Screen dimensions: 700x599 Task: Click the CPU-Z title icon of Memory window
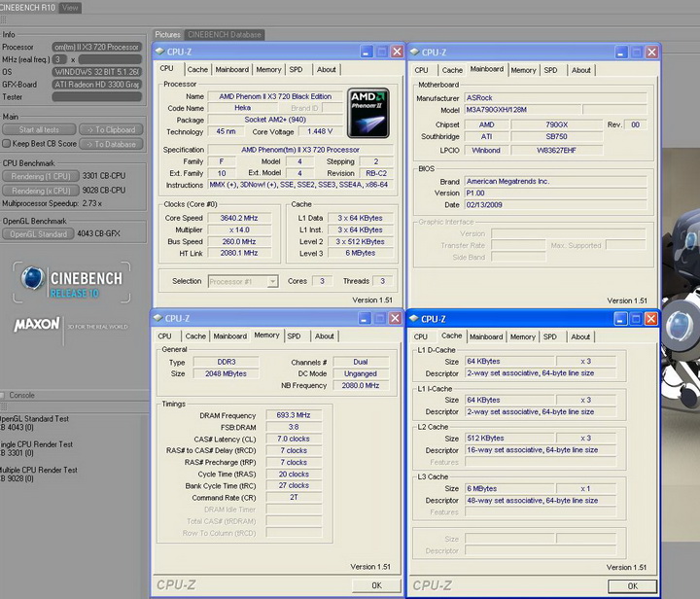pyautogui.click(x=158, y=318)
